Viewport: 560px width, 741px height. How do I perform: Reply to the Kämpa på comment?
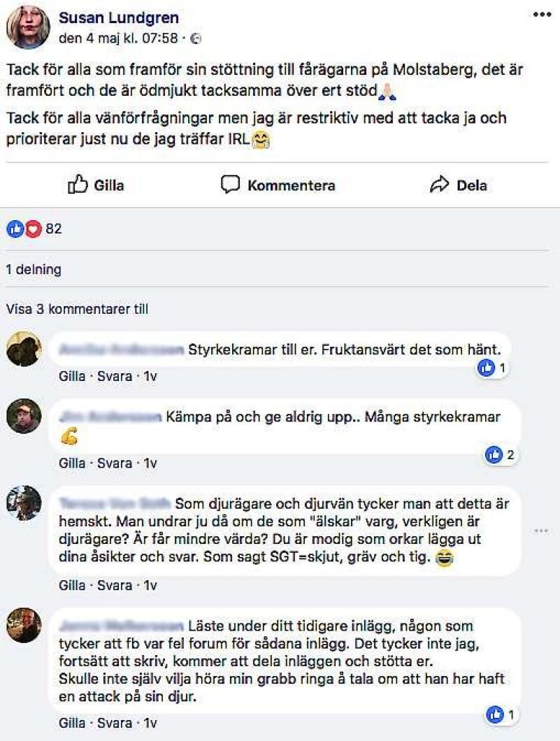click(x=114, y=463)
